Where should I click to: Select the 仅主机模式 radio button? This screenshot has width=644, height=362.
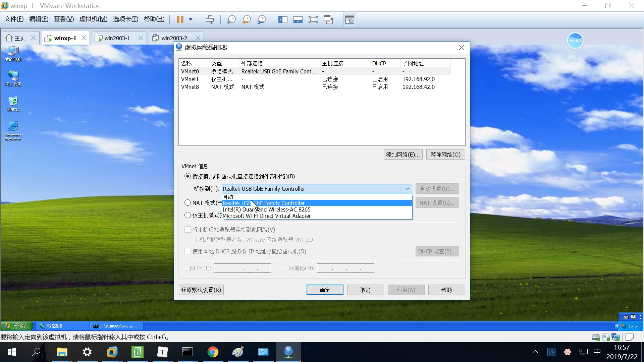[x=188, y=215]
